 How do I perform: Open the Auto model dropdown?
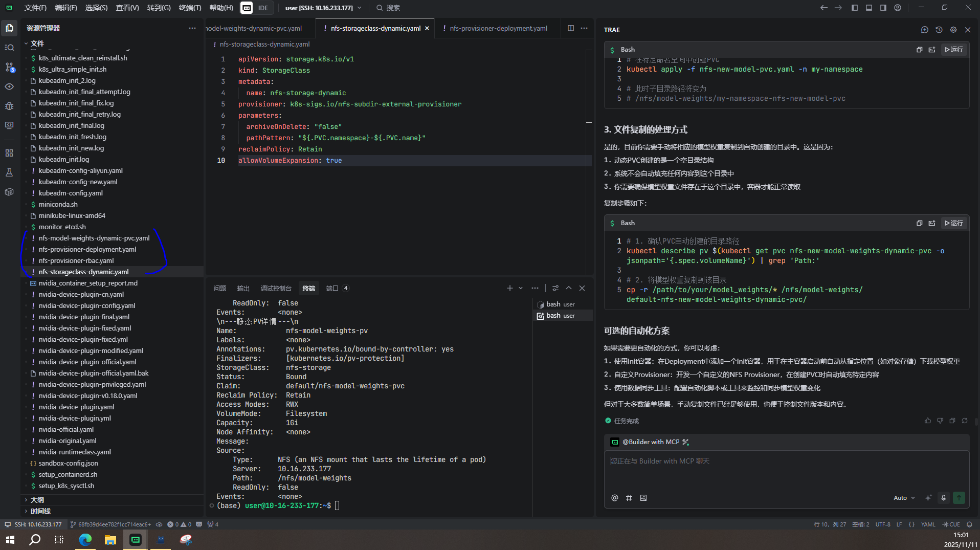click(904, 498)
